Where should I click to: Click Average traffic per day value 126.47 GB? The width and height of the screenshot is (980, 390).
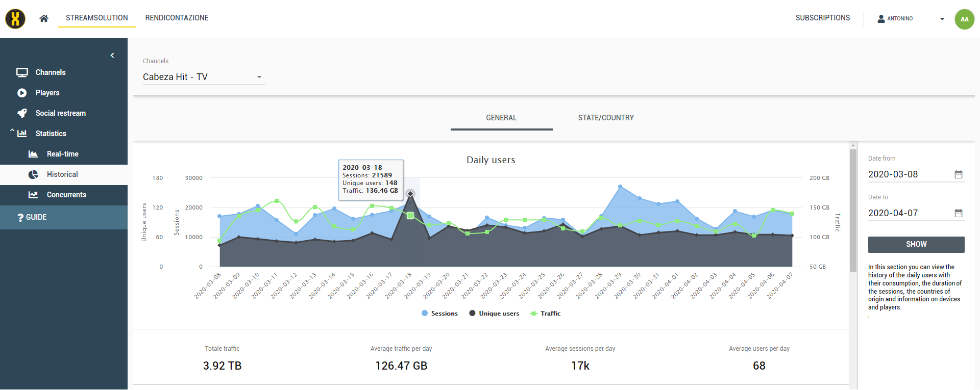pos(401,366)
